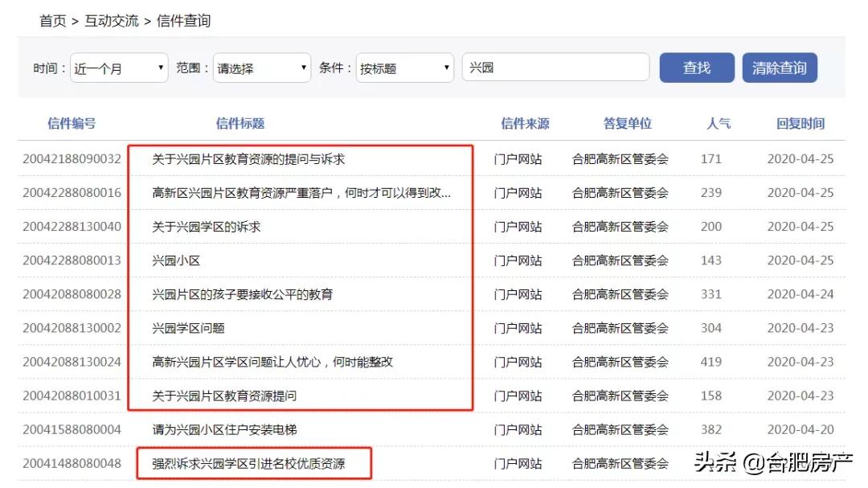The image size is (868, 488).
Task: Open the 条件 "按标题" dropdown
Action: [x=404, y=68]
